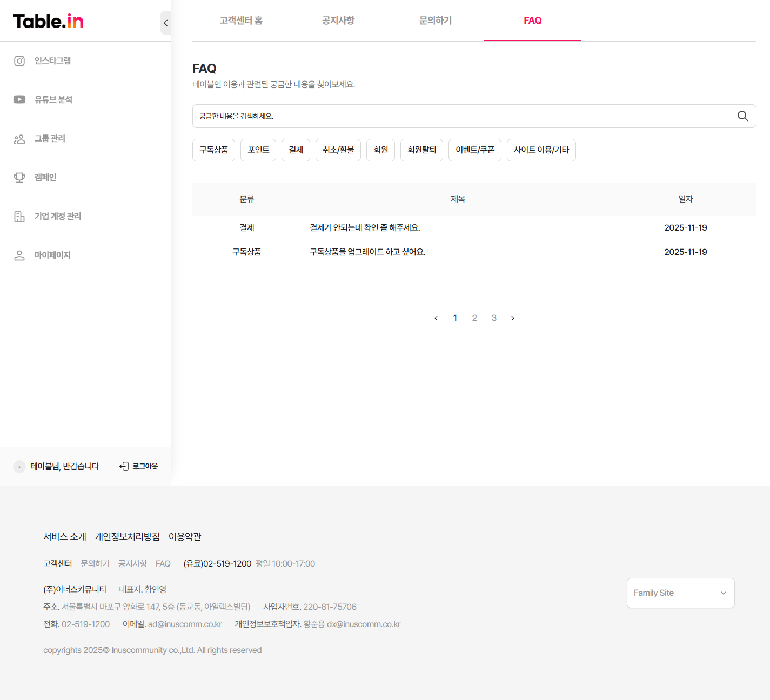Open the 문의하기 tab

pyautogui.click(x=436, y=21)
